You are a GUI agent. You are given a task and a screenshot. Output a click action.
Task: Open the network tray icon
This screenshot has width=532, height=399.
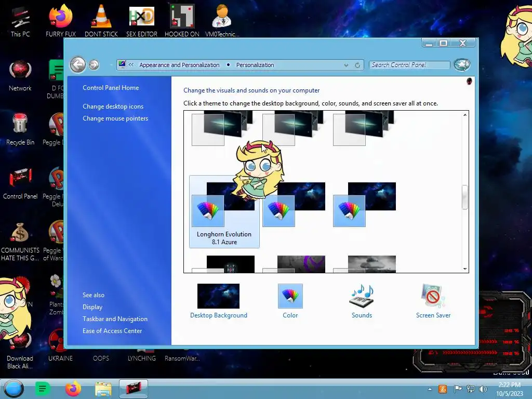point(470,389)
